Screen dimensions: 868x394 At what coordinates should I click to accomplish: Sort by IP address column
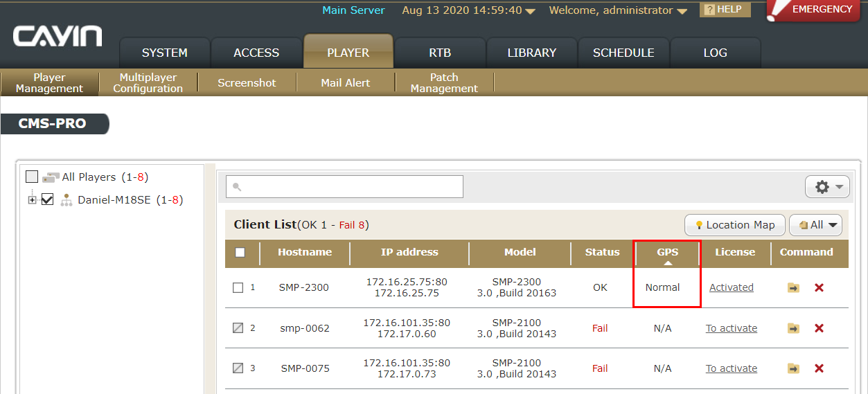tap(409, 252)
